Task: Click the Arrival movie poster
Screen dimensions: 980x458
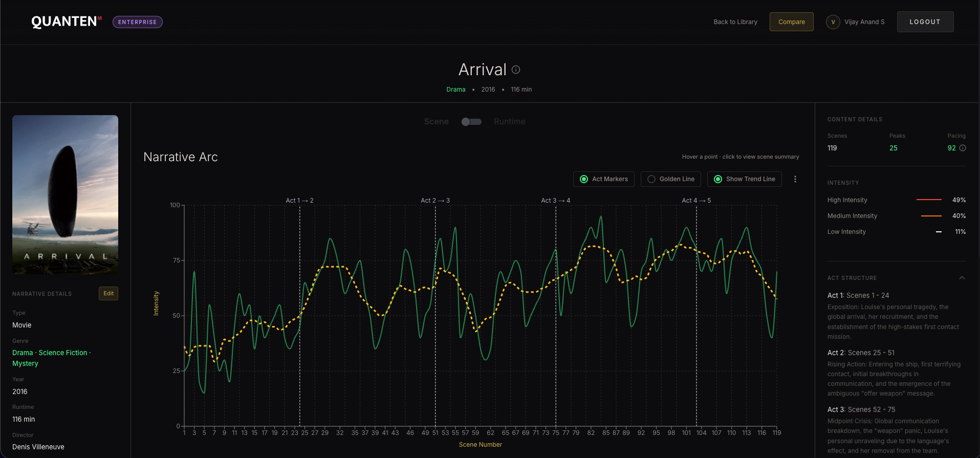Action: pos(65,194)
